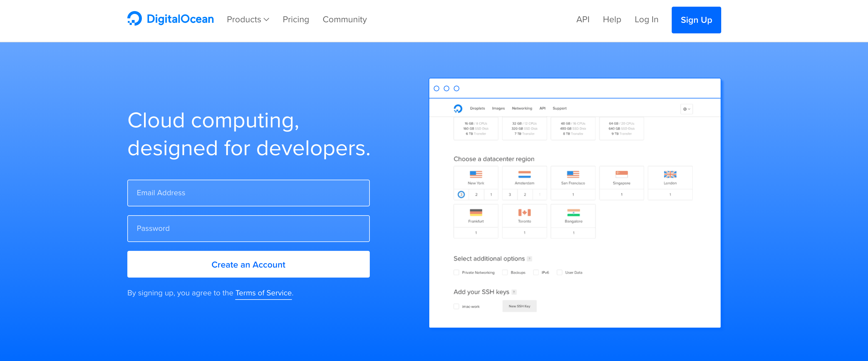This screenshot has height=361, width=868.
Task: Click the Email Address input field
Action: [x=249, y=193]
